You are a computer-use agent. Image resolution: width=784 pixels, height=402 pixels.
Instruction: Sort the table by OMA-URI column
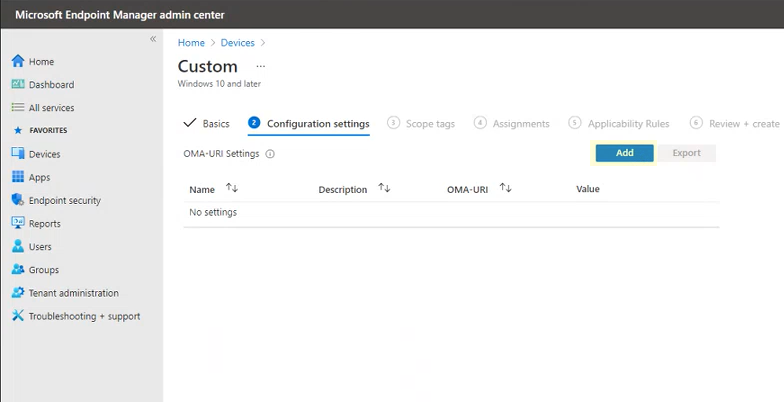point(505,188)
